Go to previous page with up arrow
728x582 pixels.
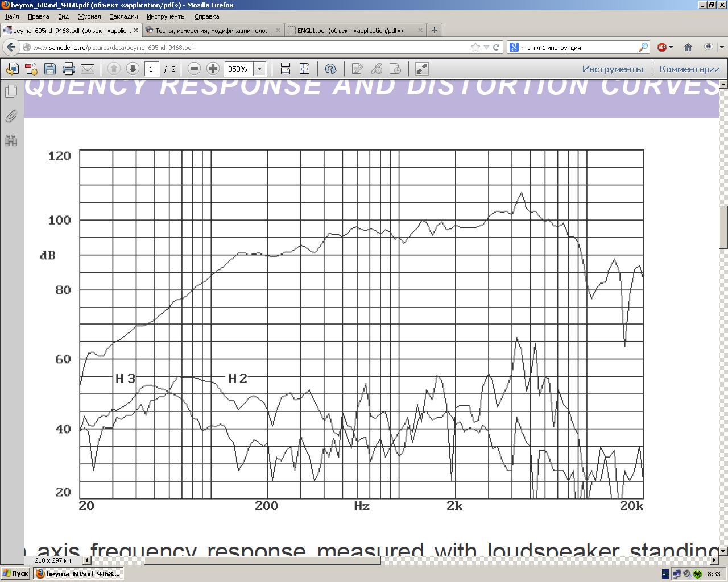tap(114, 69)
